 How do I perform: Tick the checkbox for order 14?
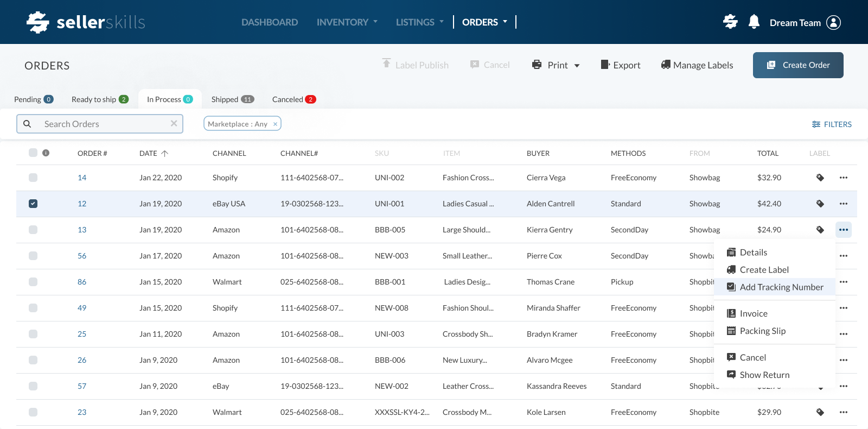pyautogui.click(x=33, y=178)
